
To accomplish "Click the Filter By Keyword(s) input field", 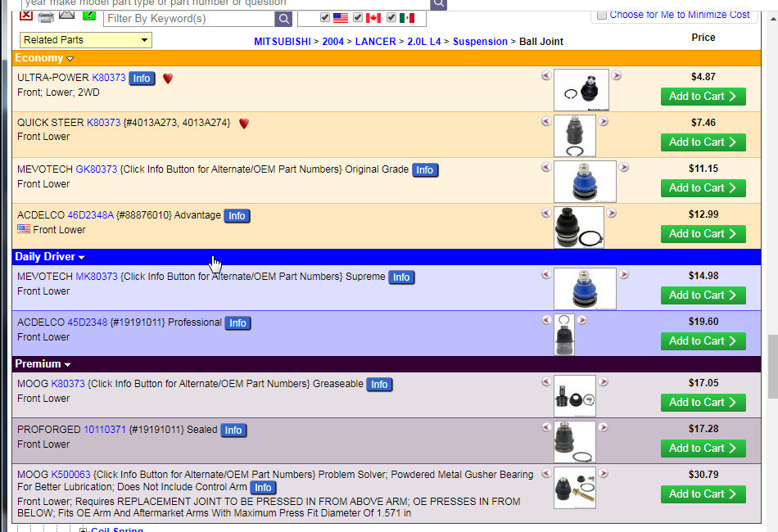I will pos(189,19).
